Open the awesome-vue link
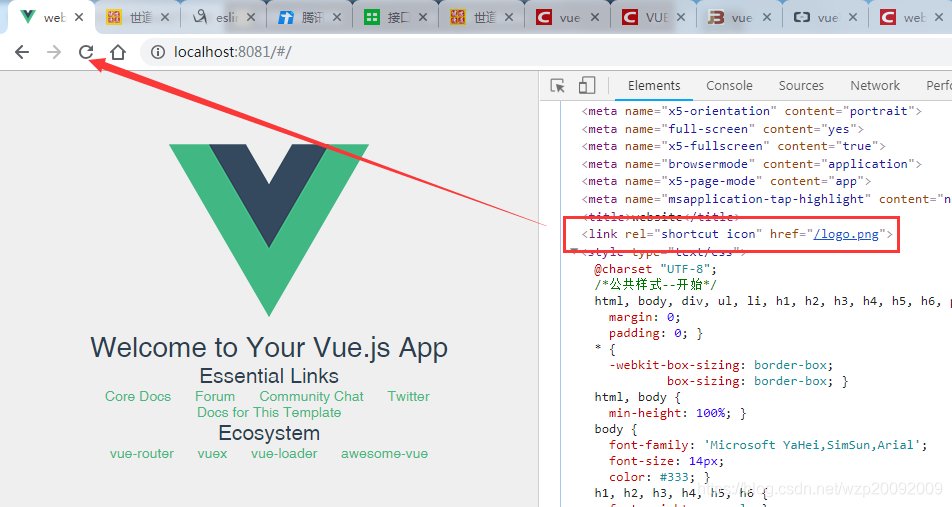The image size is (952, 507). [x=384, y=454]
